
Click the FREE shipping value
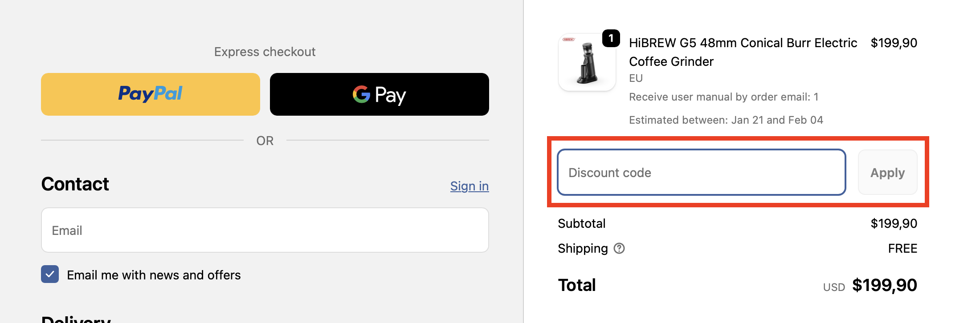tap(902, 248)
